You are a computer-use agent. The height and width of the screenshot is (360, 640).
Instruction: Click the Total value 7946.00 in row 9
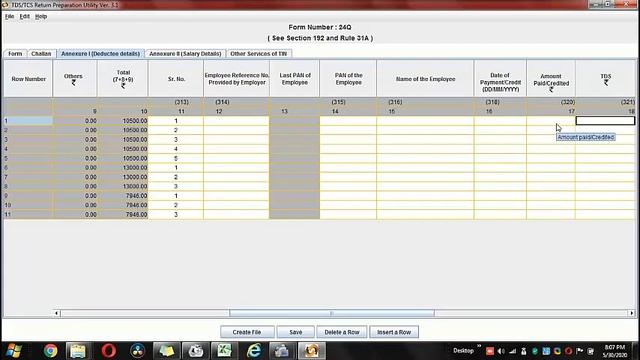pyautogui.click(x=123, y=196)
